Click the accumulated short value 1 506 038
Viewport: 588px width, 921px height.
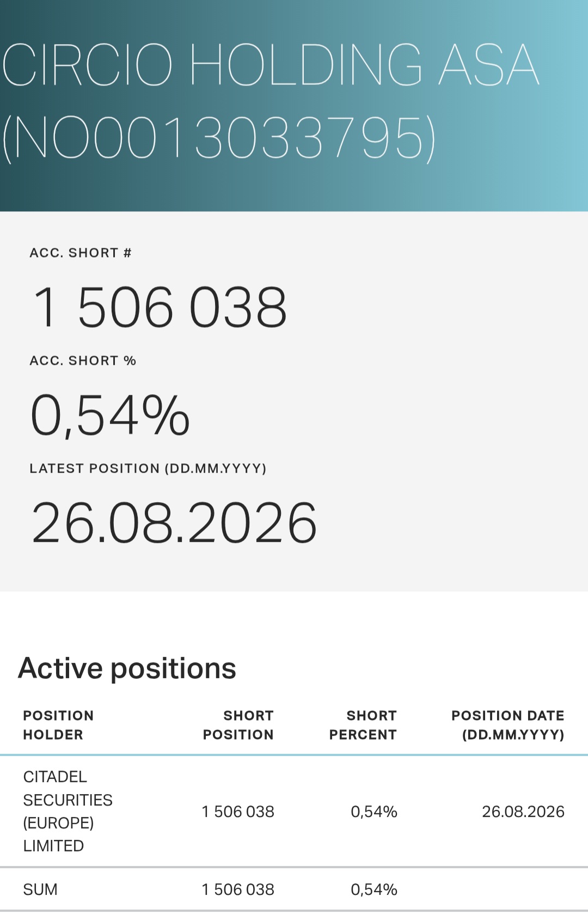(160, 308)
